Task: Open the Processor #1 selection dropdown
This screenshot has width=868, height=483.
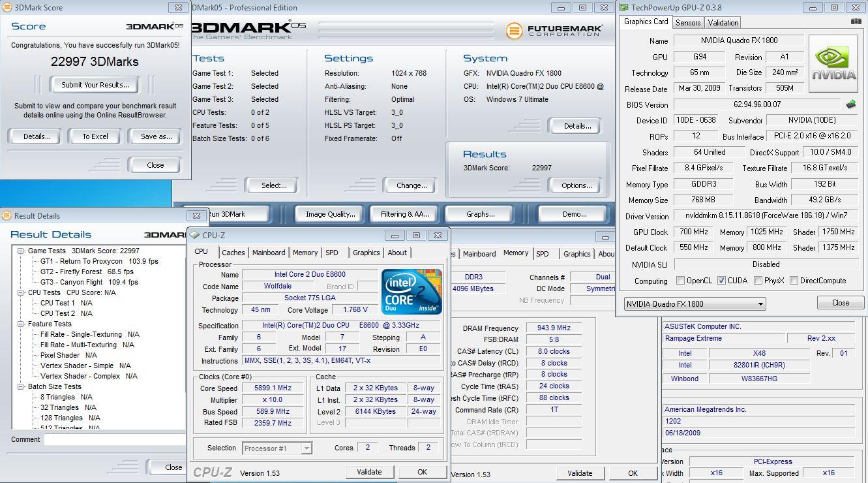Action: (x=277, y=448)
